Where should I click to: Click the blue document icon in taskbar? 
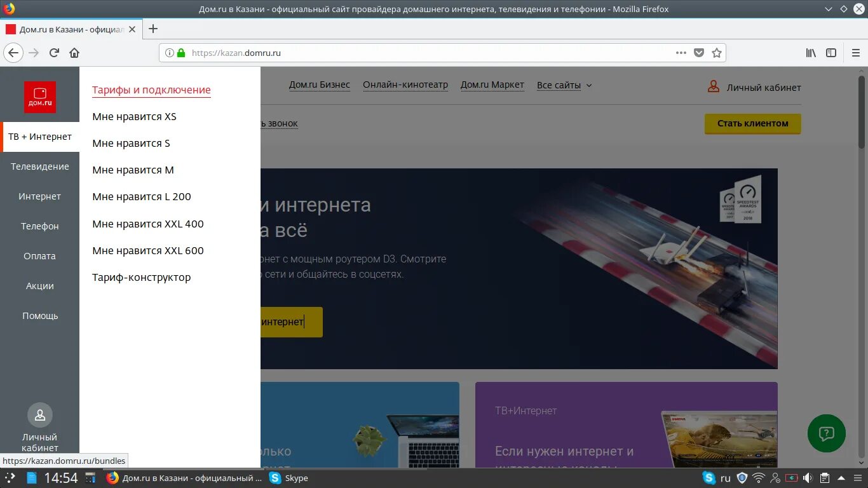pyautogui.click(x=31, y=478)
